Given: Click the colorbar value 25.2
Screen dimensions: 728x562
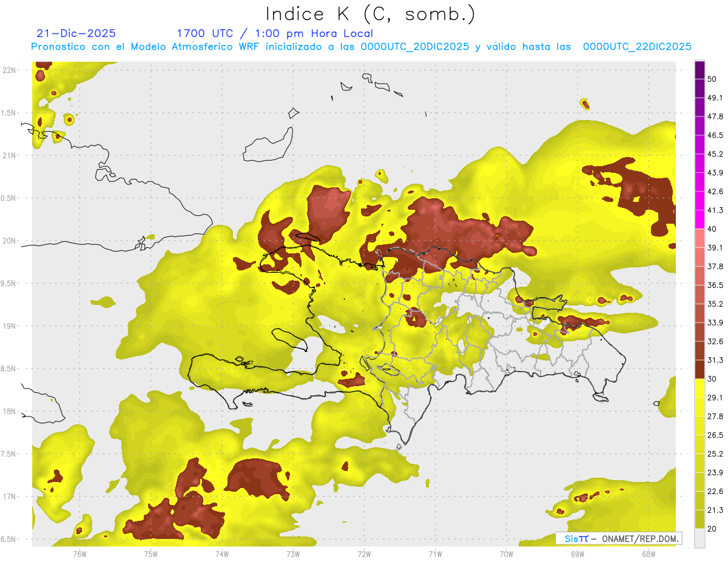Looking at the screenshot, I should (x=715, y=454).
